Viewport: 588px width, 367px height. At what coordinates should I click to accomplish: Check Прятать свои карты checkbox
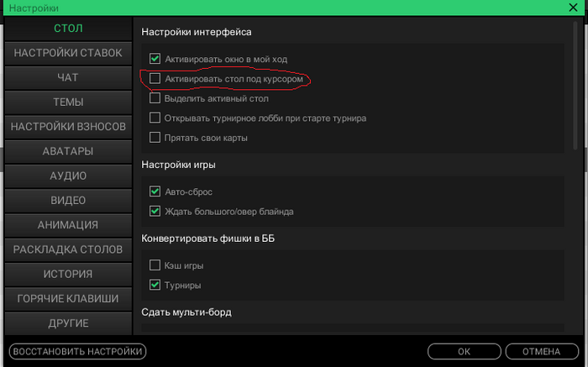155,138
